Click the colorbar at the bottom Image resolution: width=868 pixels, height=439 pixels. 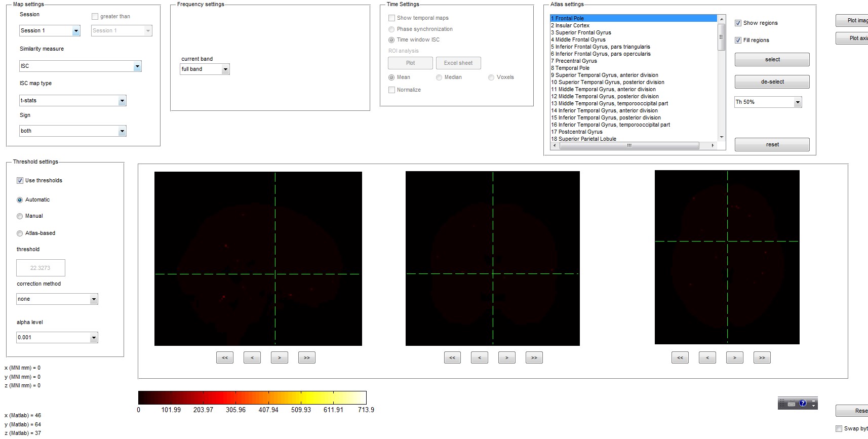tap(252, 397)
